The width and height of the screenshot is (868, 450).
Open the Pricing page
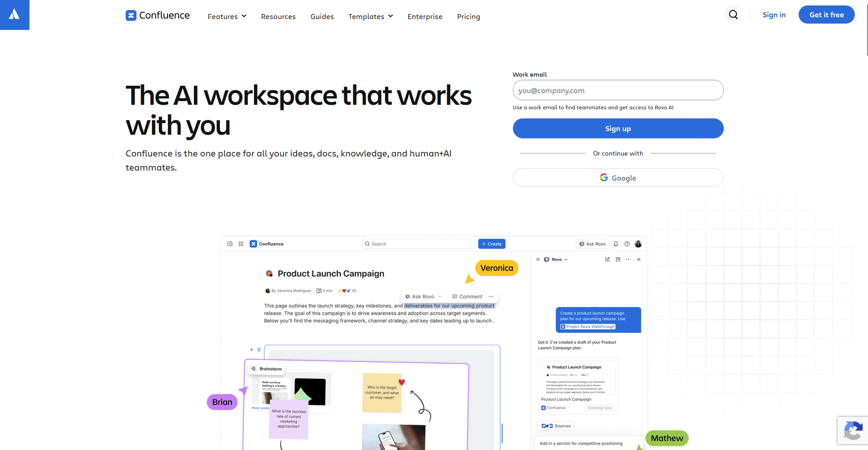(x=468, y=16)
